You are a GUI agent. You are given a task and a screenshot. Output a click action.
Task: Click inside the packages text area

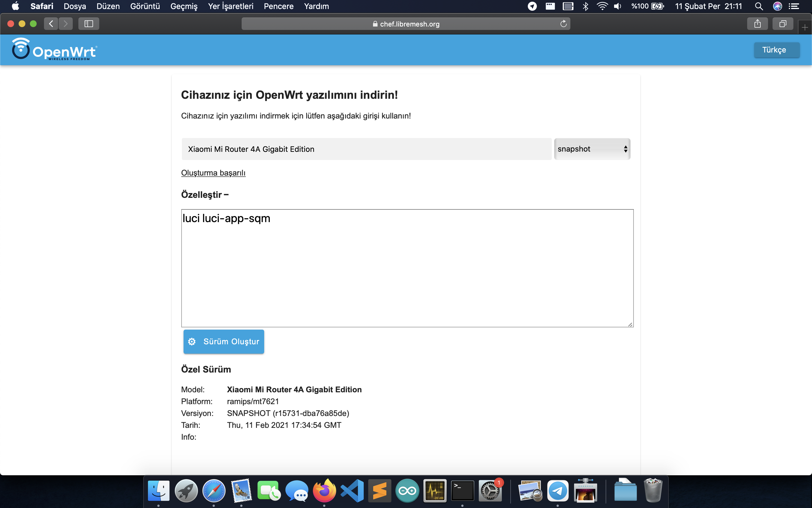pyautogui.click(x=407, y=268)
